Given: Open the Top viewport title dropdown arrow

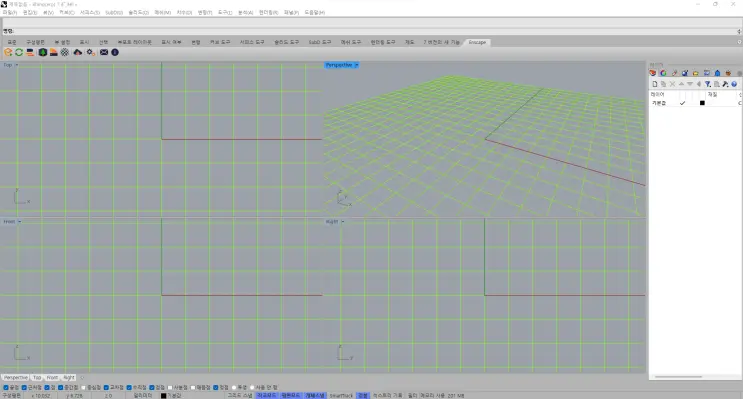Looking at the screenshot, I should pos(17,65).
